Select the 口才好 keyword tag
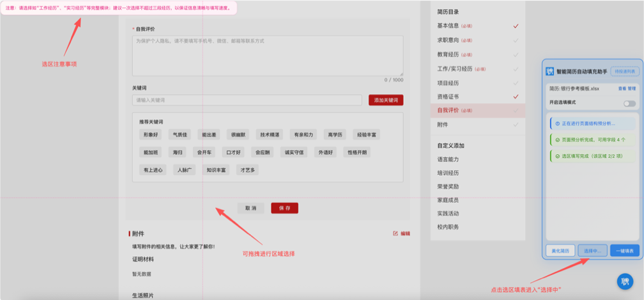 (233, 152)
